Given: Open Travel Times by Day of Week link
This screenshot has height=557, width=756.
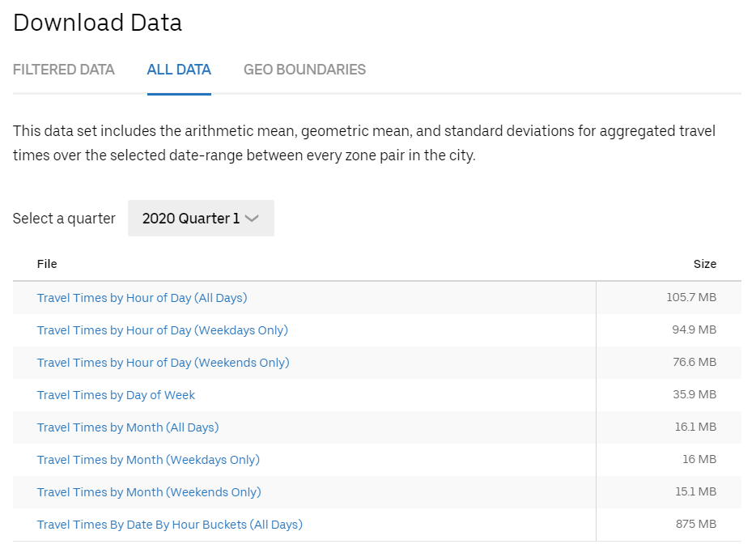Looking at the screenshot, I should [116, 395].
